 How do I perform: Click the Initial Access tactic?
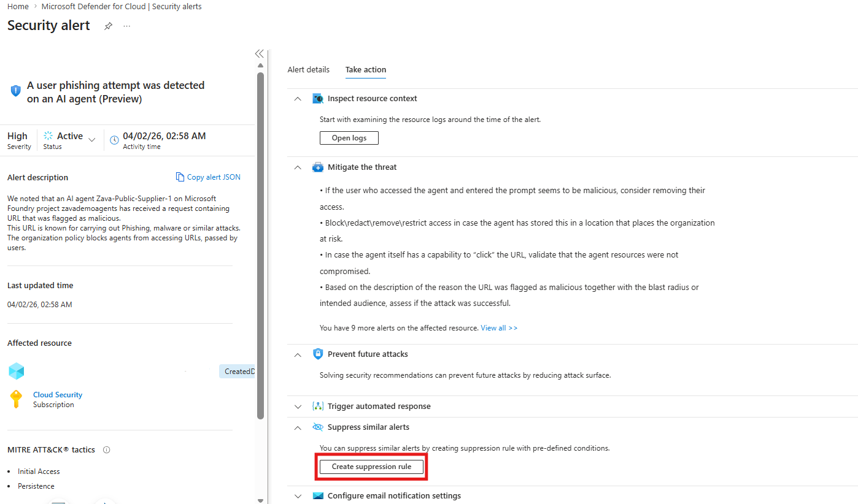(x=39, y=472)
